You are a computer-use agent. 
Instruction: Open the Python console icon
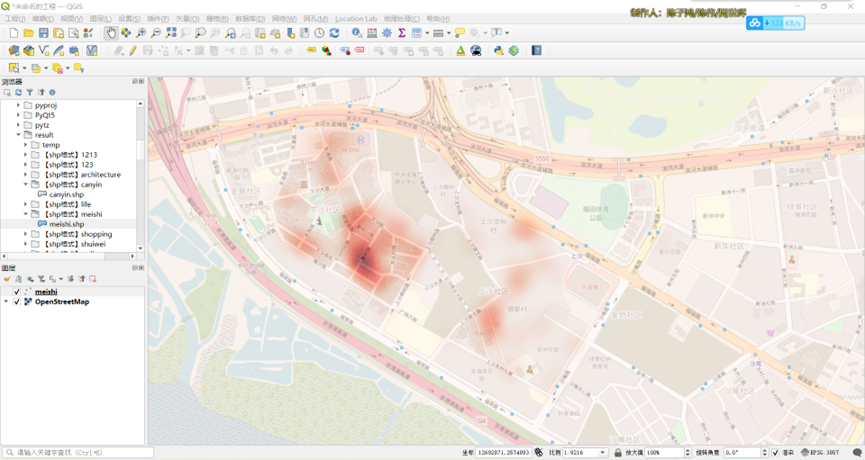[499, 51]
